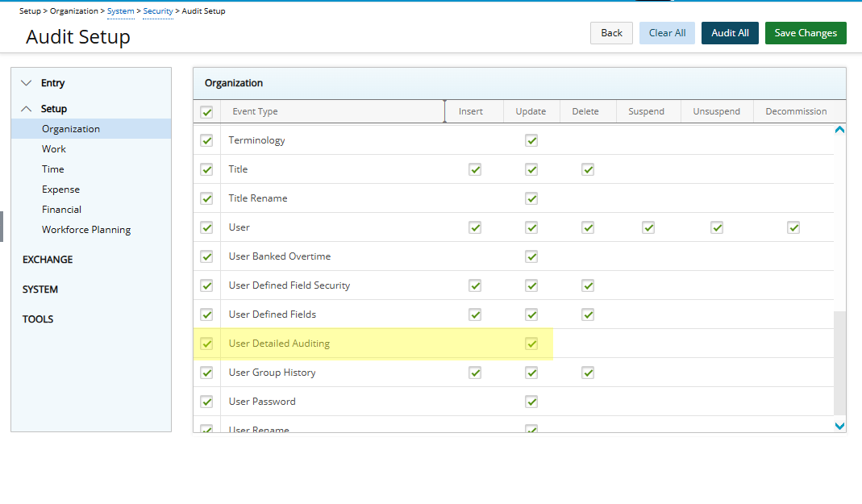Click the scroll-up chevron on the table

coord(839,129)
